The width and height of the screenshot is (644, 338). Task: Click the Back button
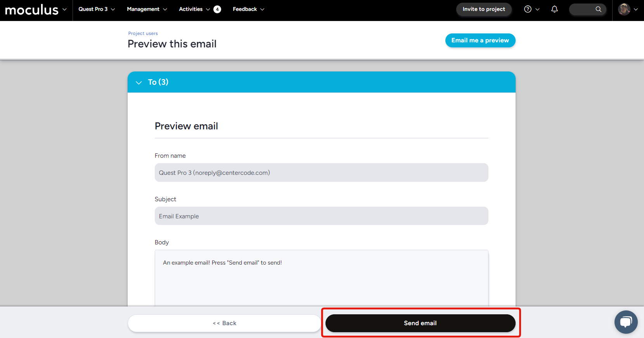(224, 323)
